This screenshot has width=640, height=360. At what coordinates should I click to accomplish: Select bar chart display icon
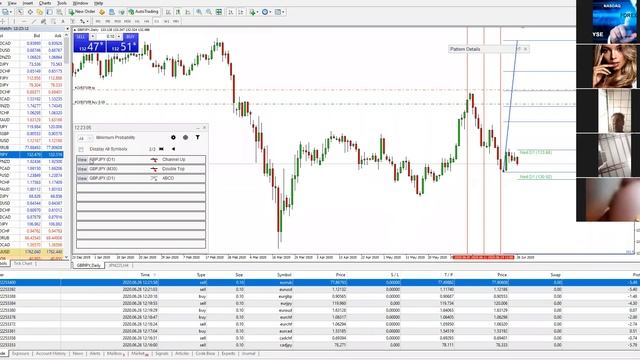168,12
